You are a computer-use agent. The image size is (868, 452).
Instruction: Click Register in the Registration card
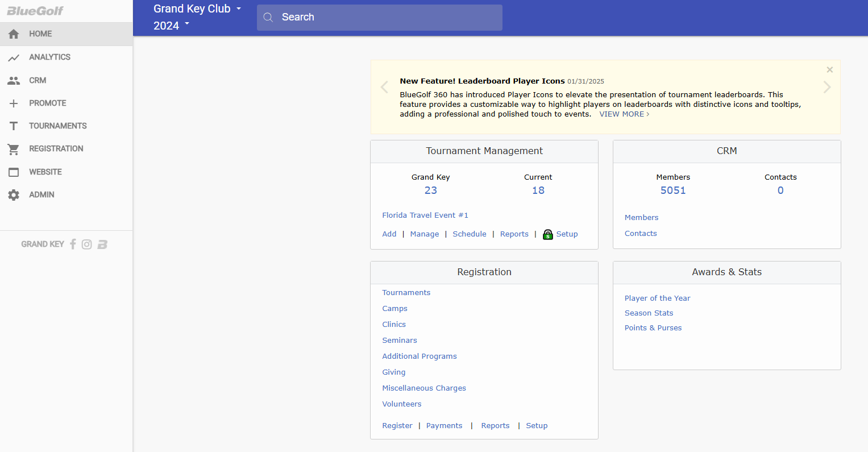pyautogui.click(x=397, y=426)
